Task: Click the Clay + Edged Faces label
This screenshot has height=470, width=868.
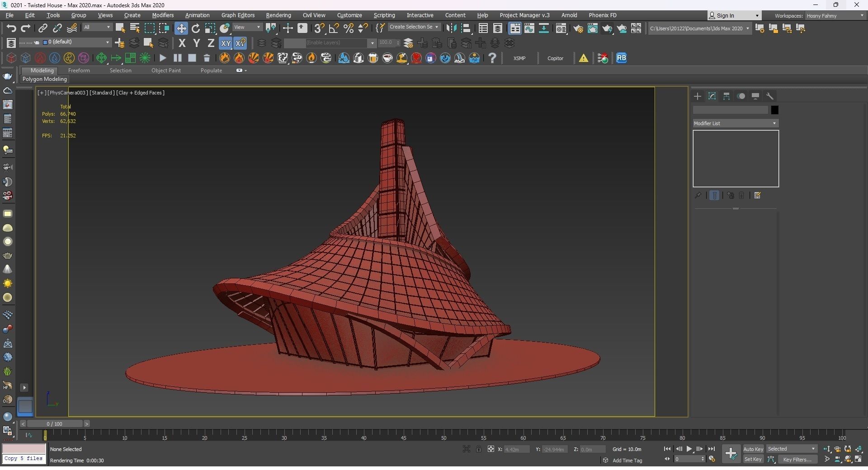Action: click(140, 93)
